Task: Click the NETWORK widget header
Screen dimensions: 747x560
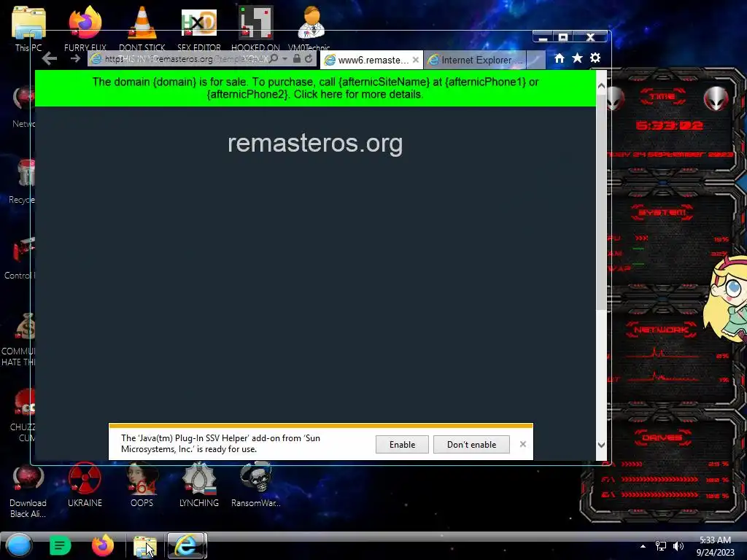Action: coord(661,330)
